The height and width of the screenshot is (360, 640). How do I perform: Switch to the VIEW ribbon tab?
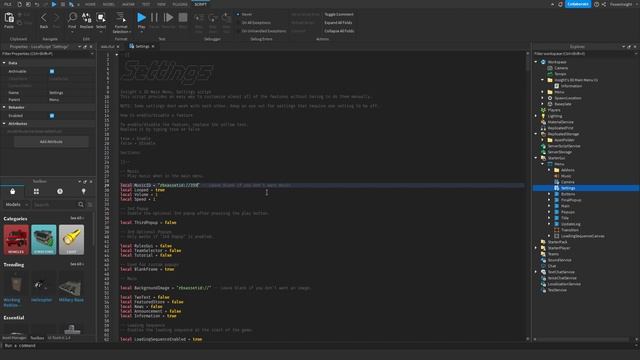[162, 4]
